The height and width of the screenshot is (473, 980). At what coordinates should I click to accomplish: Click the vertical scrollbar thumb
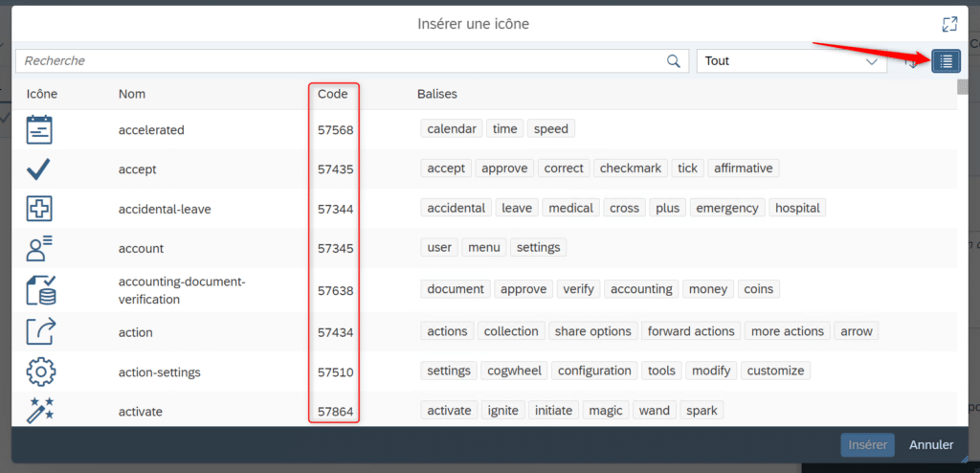tap(963, 87)
